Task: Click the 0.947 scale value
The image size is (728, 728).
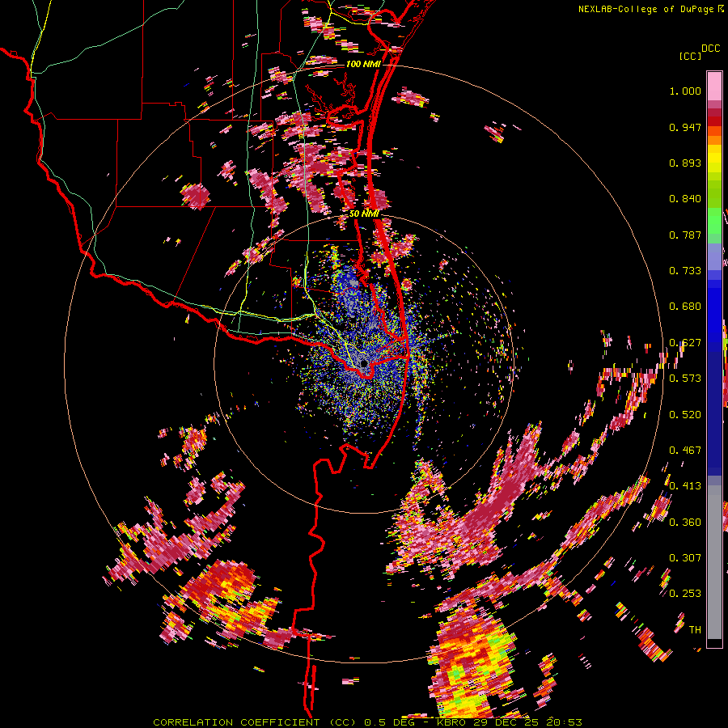Action: pos(685,127)
